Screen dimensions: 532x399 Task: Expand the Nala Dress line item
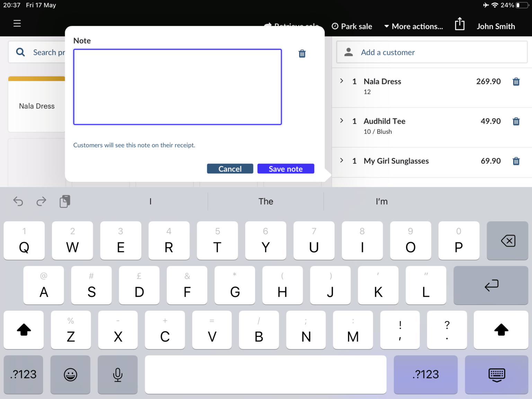[x=342, y=81]
